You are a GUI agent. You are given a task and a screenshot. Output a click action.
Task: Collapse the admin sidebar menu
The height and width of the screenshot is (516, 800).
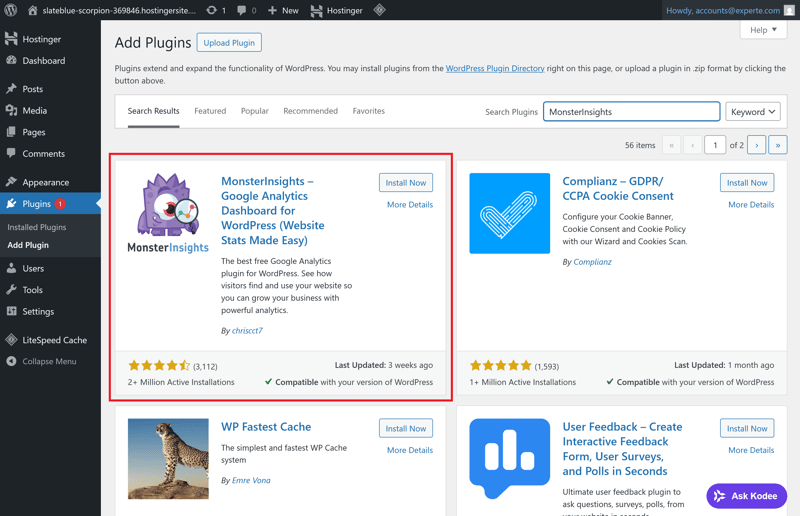(48, 361)
